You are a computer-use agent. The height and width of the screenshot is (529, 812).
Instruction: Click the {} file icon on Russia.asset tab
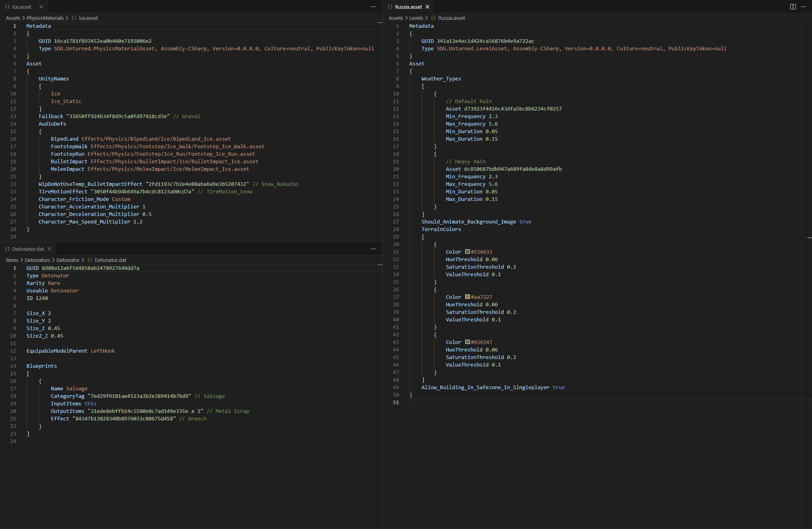click(390, 7)
